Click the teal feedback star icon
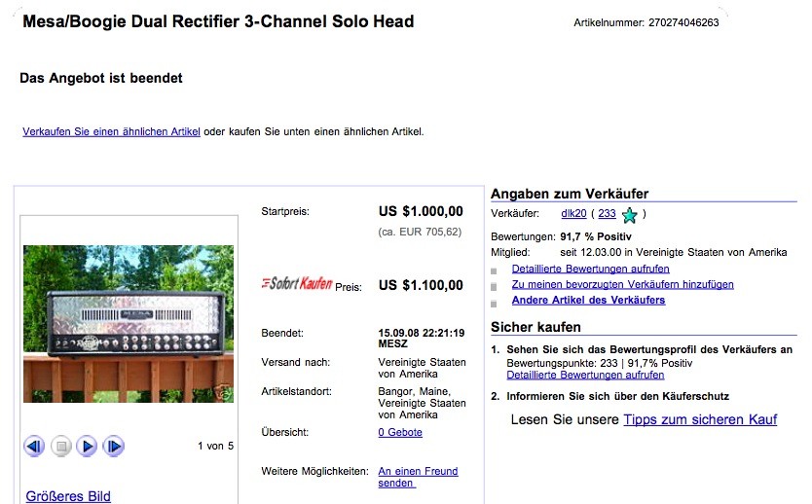Image resolution: width=812 pixels, height=504 pixels. [630, 215]
